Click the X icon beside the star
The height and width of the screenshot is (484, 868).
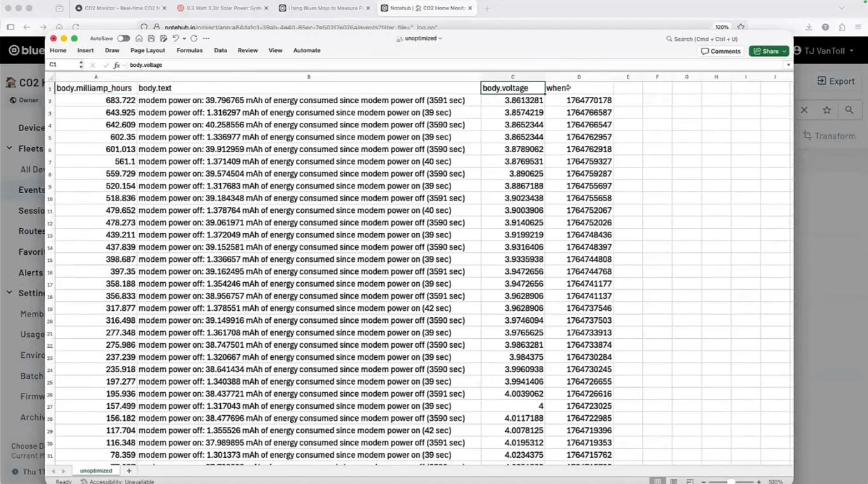point(804,110)
